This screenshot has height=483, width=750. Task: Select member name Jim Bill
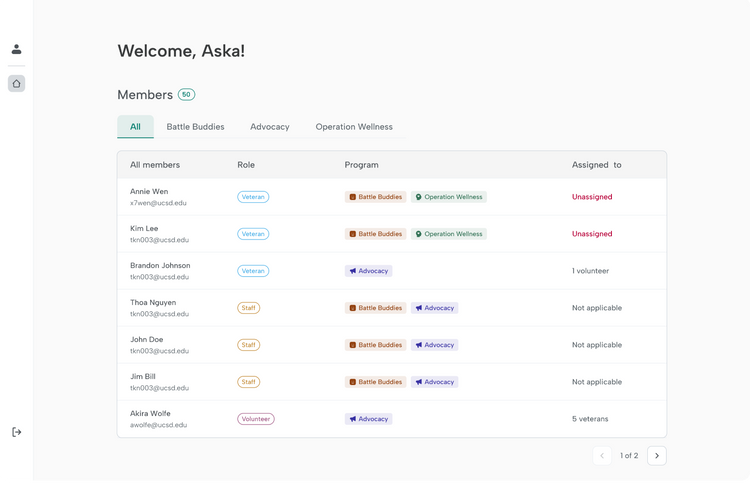(x=143, y=376)
